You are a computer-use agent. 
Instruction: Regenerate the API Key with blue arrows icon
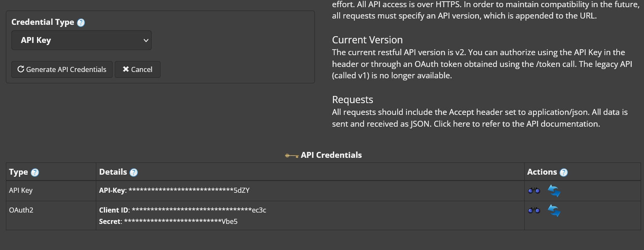[554, 191]
